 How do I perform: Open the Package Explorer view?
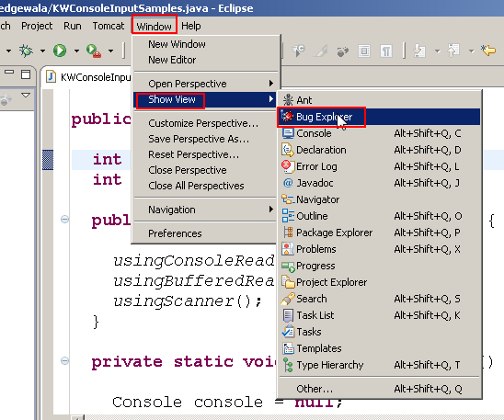coord(380,233)
